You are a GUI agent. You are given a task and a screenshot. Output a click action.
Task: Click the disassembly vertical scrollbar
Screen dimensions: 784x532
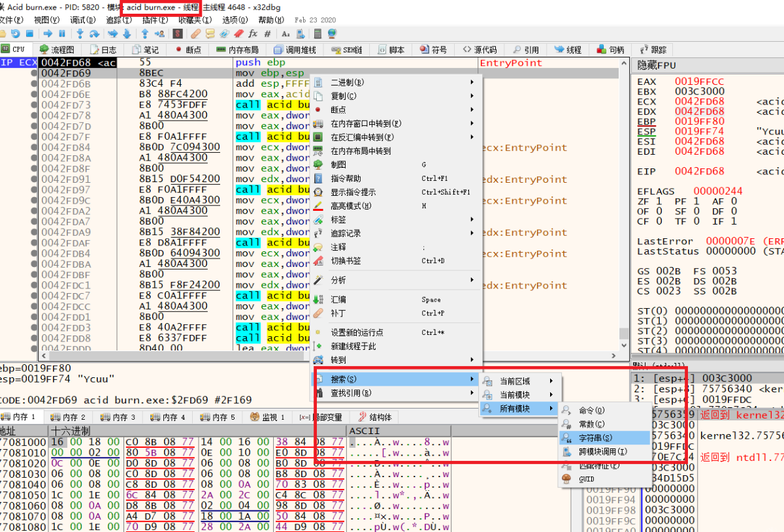coord(624,206)
